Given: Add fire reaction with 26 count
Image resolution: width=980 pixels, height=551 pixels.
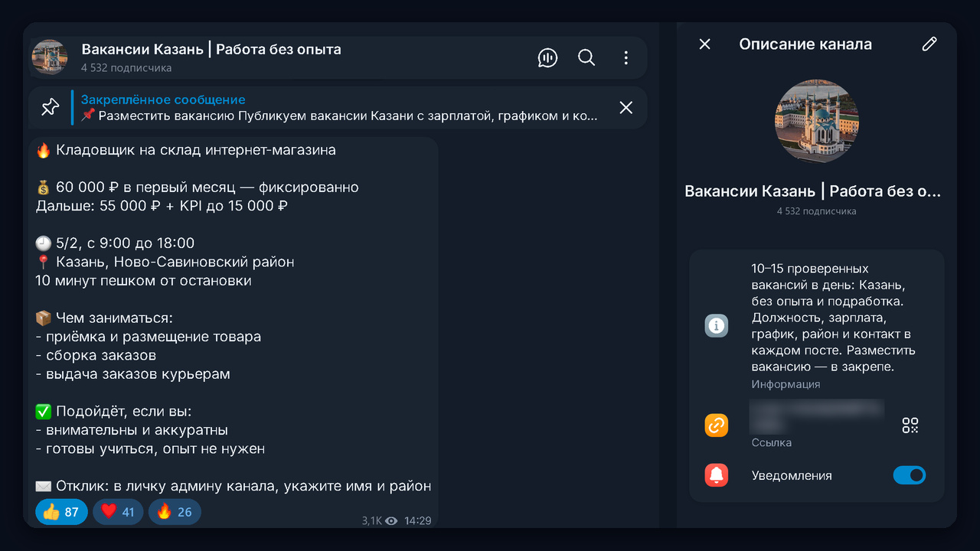Looking at the screenshot, I should (x=175, y=512).
